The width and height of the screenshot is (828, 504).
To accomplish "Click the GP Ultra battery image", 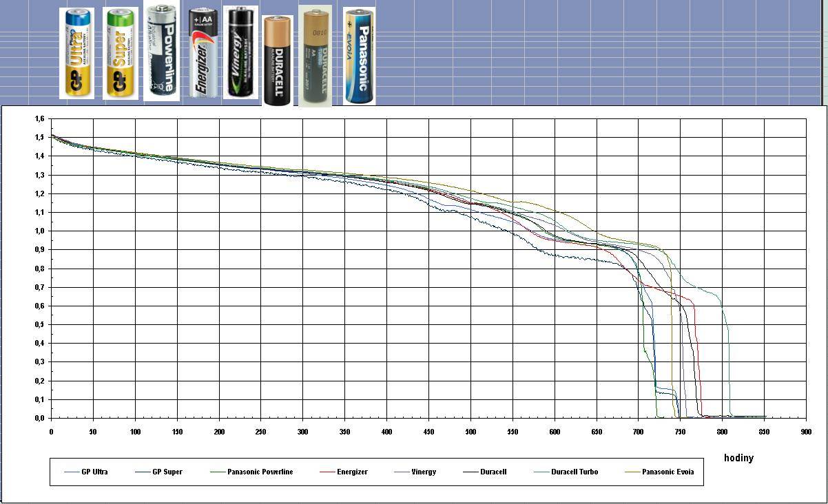I will (x=76, y=54).
